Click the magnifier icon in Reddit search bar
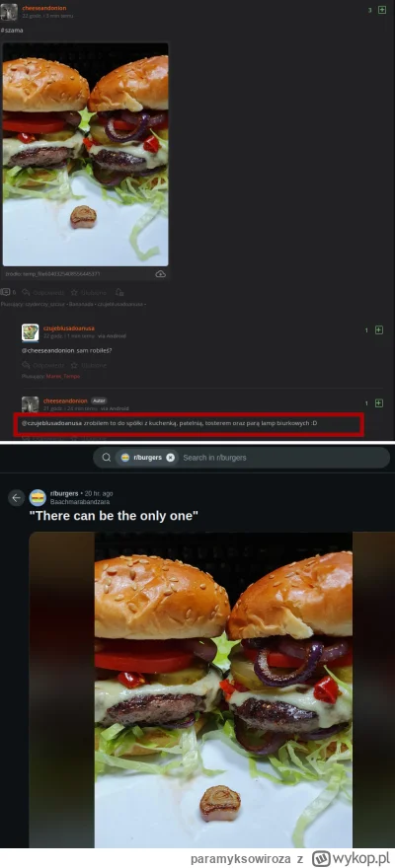 [106, 458]
